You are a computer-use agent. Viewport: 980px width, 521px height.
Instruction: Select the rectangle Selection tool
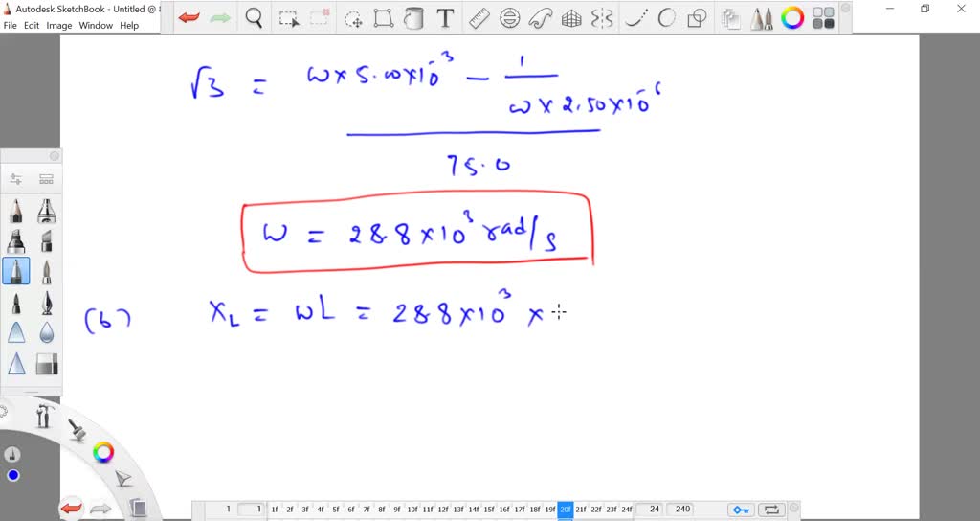288,18
